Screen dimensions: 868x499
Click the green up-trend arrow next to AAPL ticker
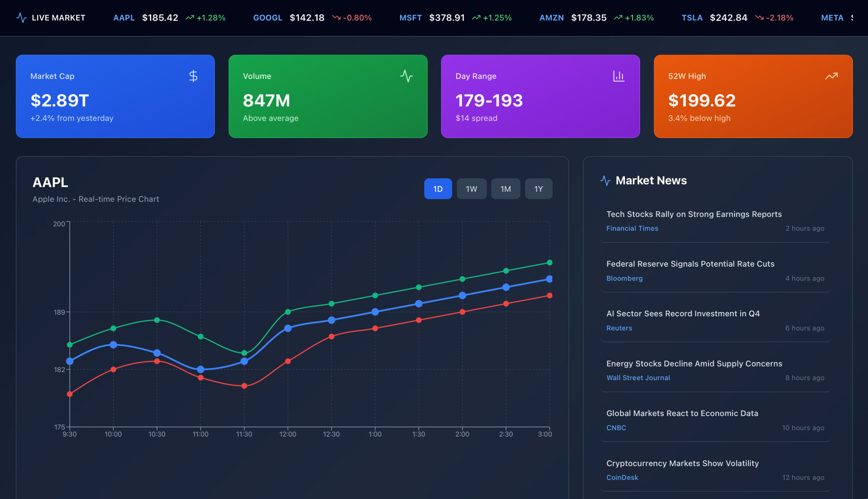(x=190, y=18)
